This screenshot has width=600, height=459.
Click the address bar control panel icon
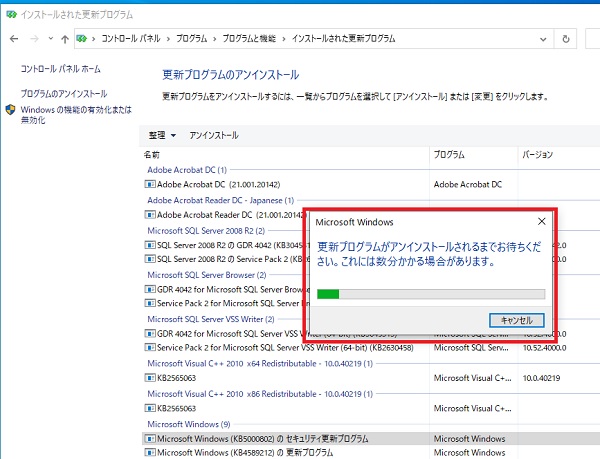[82, 39]
